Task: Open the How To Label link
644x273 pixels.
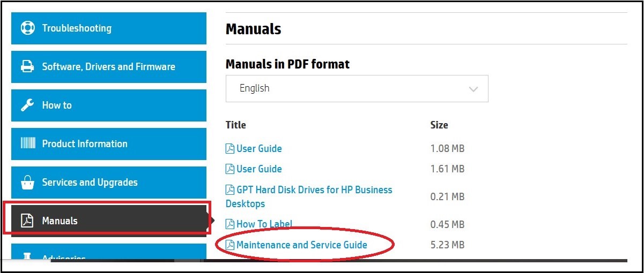Action: point(264,224)
